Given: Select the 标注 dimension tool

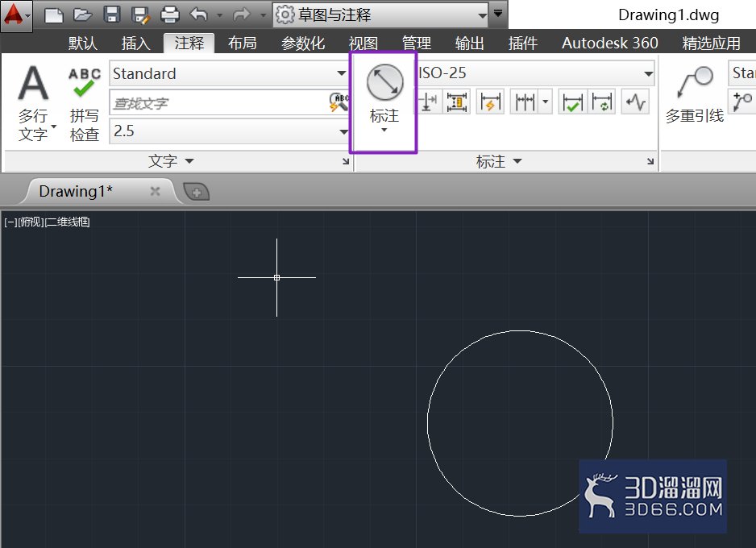Looking at the screenshot, I should point(384,102).
